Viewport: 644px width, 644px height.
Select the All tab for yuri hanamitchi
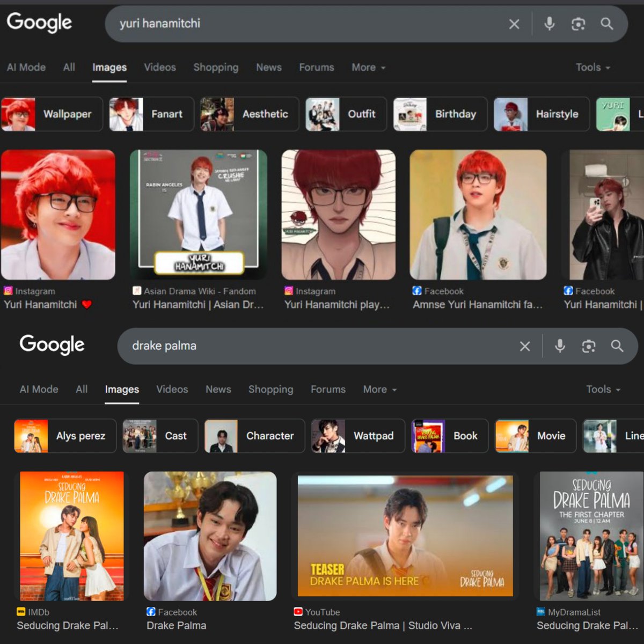click(69, 68)
